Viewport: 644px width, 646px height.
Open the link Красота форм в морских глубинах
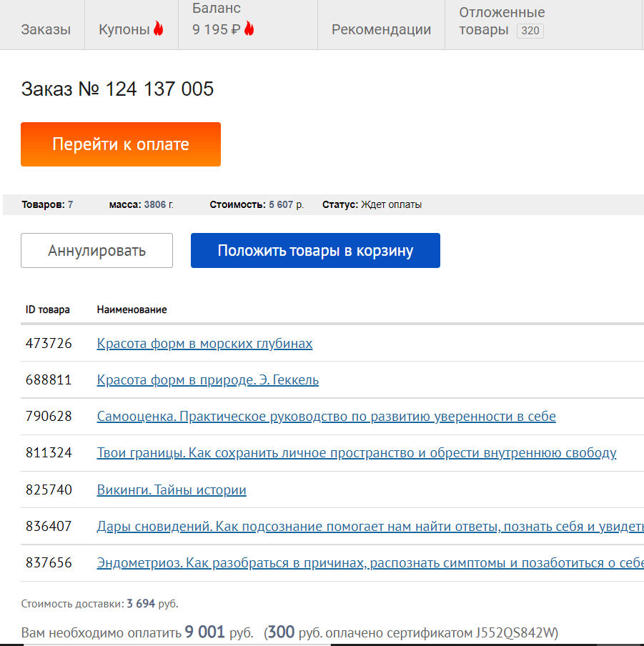pos(204,343)
